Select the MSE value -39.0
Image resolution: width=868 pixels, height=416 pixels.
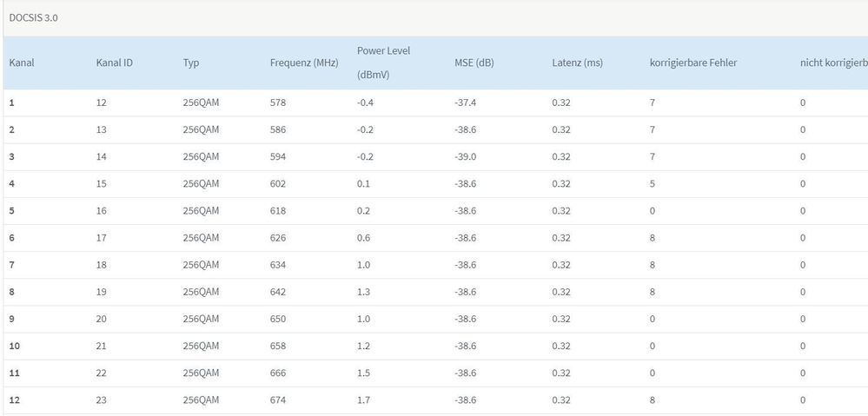tap(465, 157)
